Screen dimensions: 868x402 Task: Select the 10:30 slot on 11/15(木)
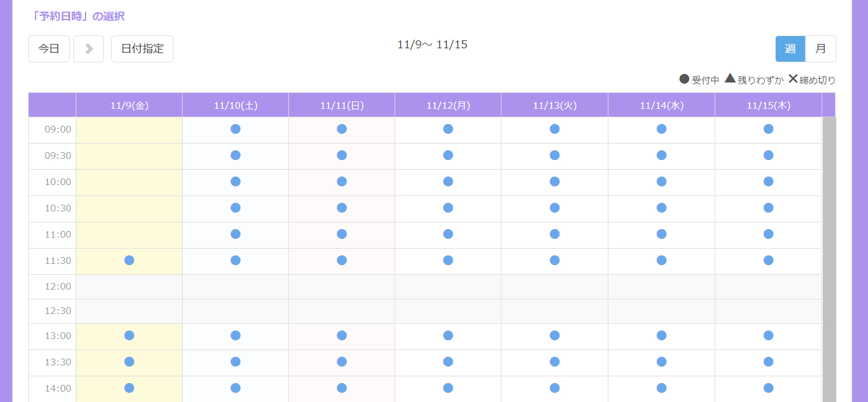coord(768,208)
